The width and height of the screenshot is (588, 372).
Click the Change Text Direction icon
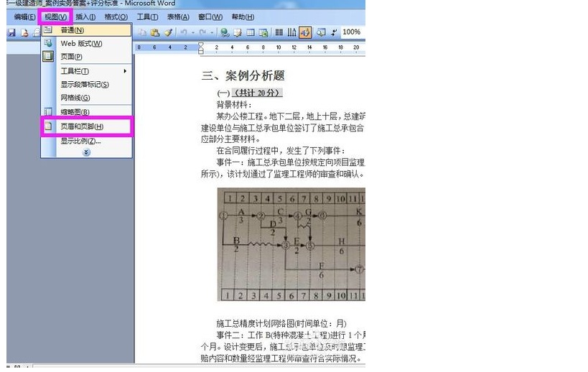pos(291,32)
